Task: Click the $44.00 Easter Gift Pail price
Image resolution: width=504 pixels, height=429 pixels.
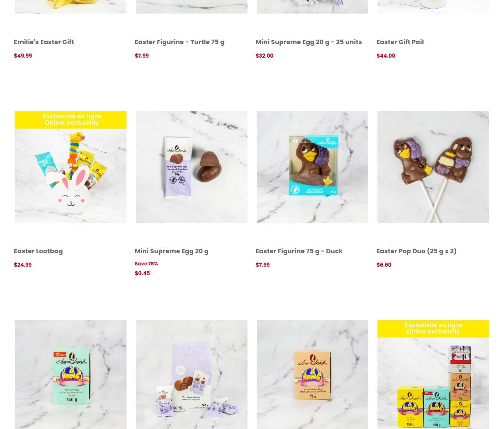Action: [x=385, y=56]
